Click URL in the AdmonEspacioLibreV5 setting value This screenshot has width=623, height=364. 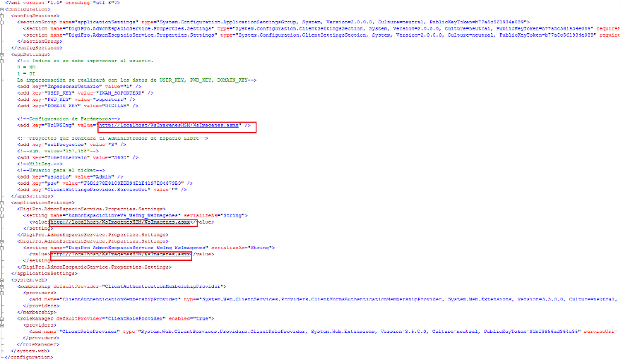pos(120,222)
